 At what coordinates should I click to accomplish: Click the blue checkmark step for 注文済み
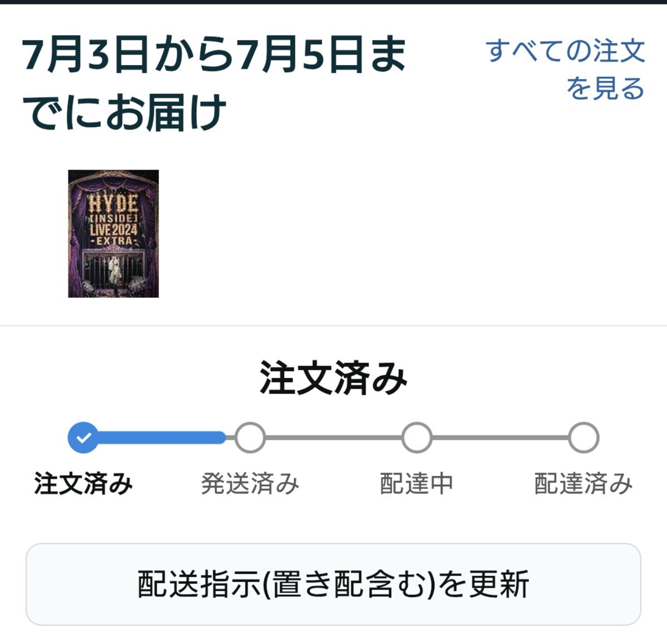83,438
